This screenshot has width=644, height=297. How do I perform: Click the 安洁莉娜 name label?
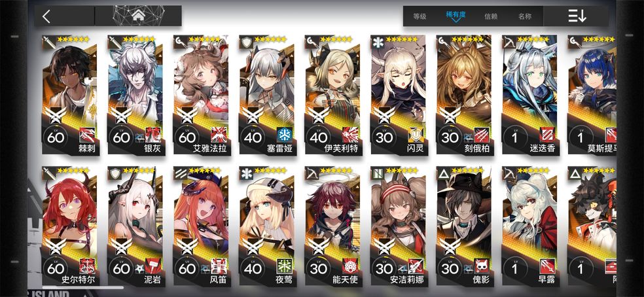[x=407, y=281]
